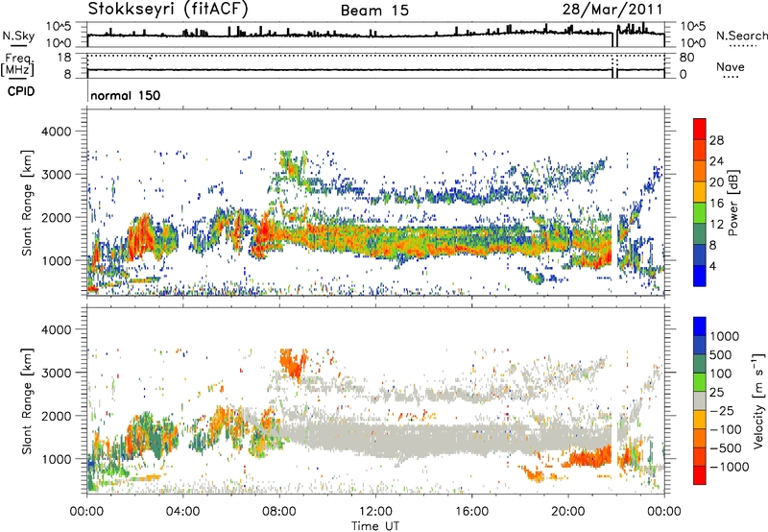Click 'Slant Range [km]' label of power panel
This screenshot has width=768, height=532.
tap(27, 203)
